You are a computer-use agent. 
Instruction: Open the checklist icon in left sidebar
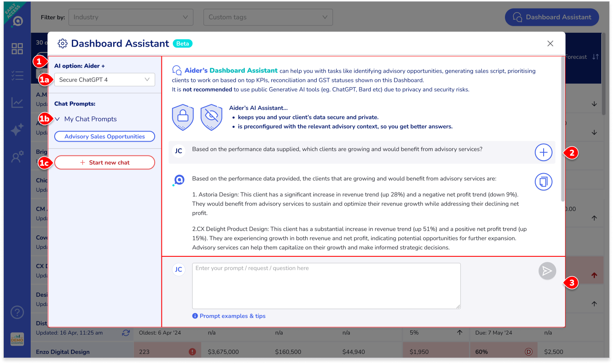[17, 76]
